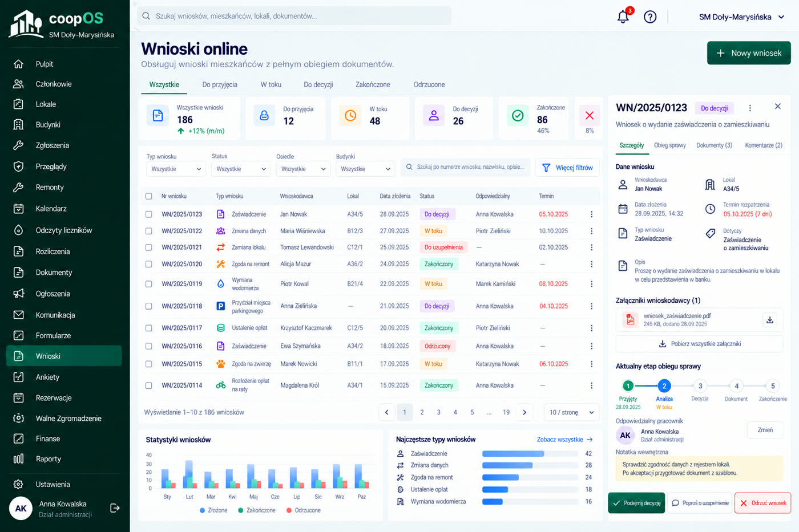Follow the Zobacz wszystkie link

coord(565,440)
